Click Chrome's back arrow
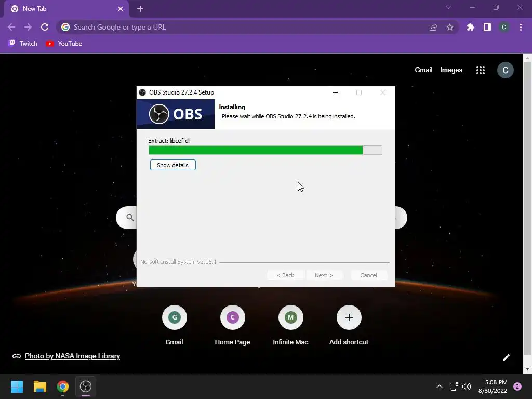Image resolution: width=532 pixels, height=399 pixels. (x=11, y=27)
